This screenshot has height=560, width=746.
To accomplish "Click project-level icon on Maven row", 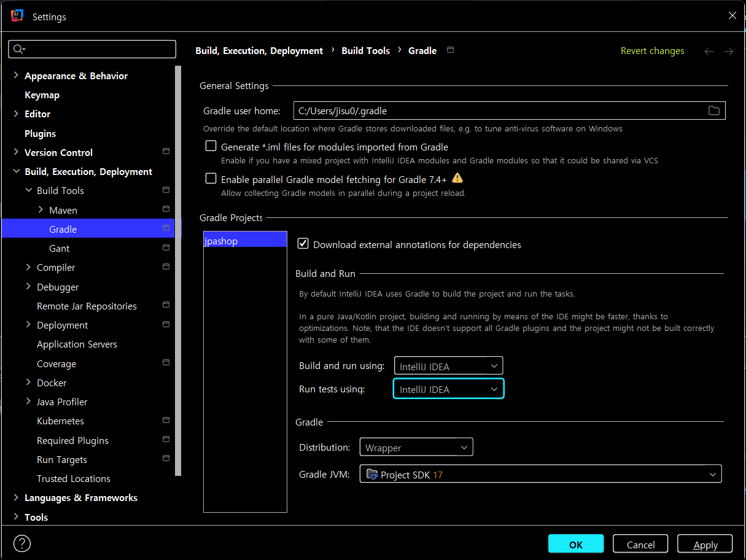I will [x=166, y=209].
